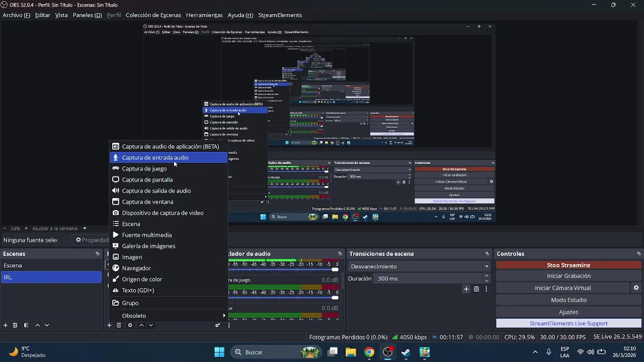Open source properties gear icon in toolbar

click(x=130, y=325)
